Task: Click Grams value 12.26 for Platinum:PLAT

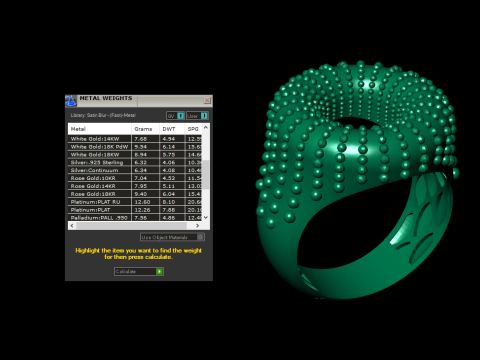Action: 142,210
